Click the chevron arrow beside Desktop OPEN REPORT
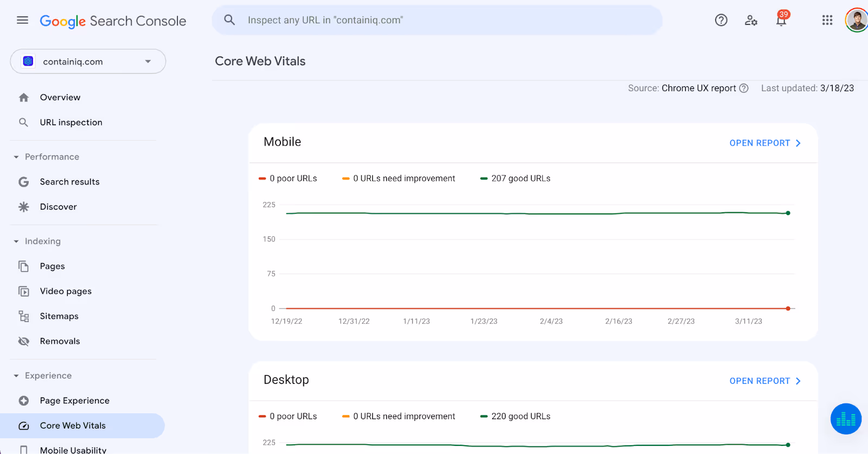This screenshot has height=454, width=868. point(798,381)
